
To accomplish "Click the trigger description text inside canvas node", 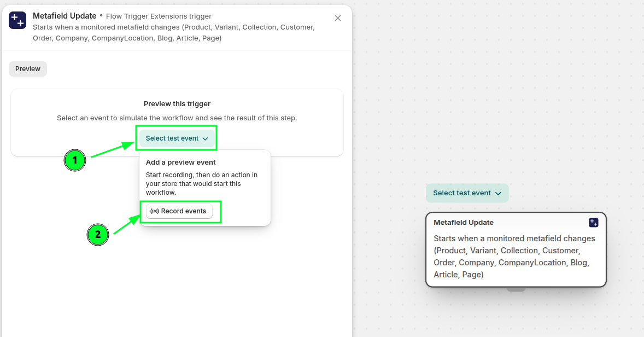I will tap(514, 257).
